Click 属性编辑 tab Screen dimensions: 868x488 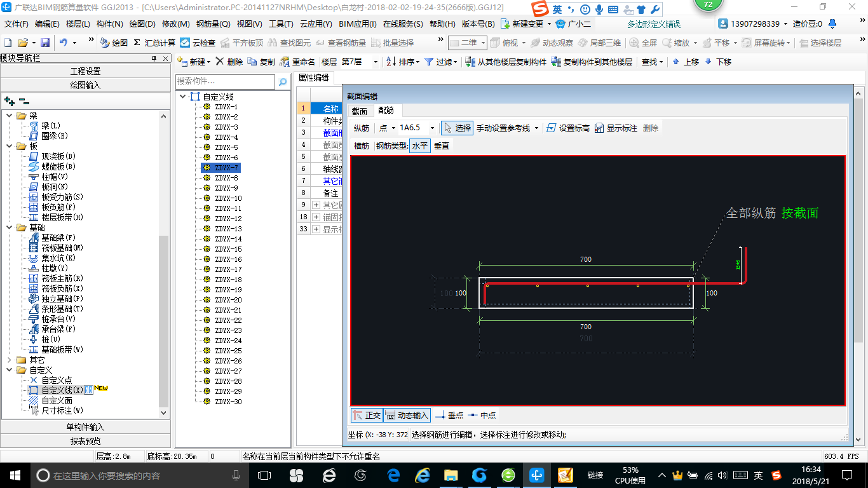click(x=314, y=78)
